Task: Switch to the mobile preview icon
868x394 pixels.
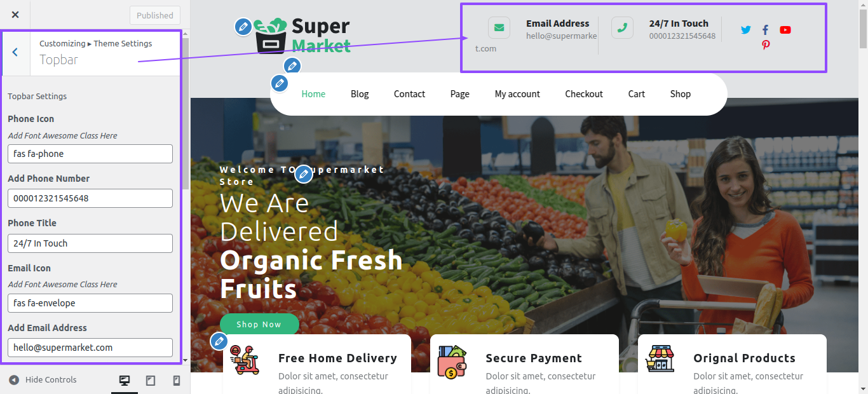Action: [177, 380]
